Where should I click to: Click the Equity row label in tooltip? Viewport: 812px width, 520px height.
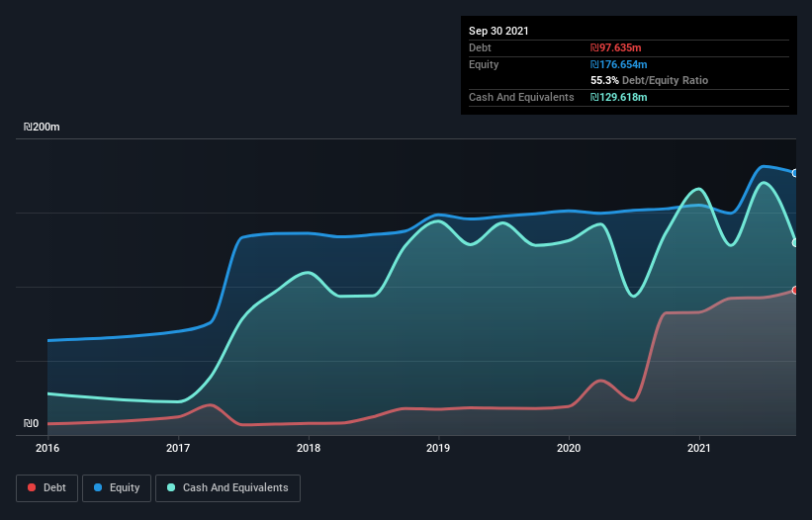tap(484, 64)
